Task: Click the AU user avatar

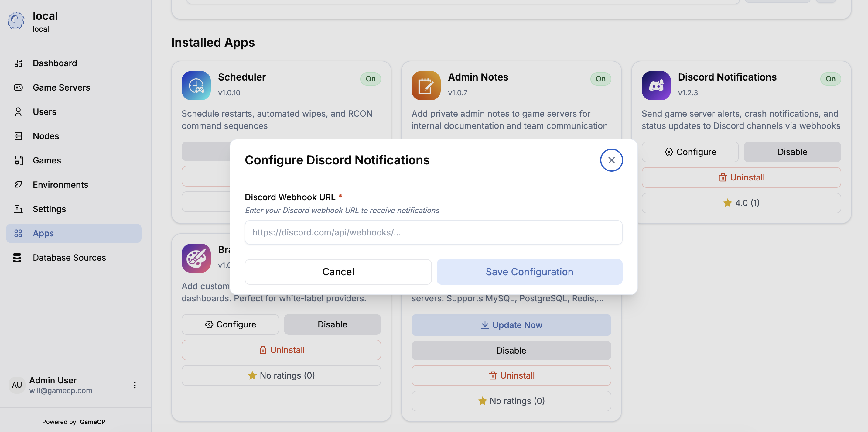Action: point(17,385)
